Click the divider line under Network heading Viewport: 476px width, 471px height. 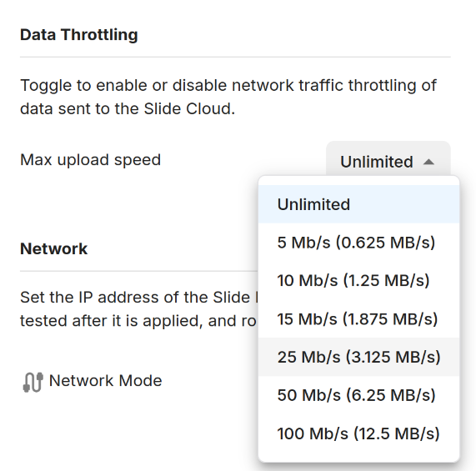pyautogui.click(x=139, y=271)
